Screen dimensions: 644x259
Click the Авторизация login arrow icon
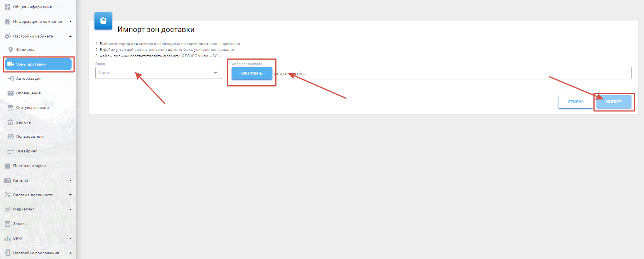[11, 79]
